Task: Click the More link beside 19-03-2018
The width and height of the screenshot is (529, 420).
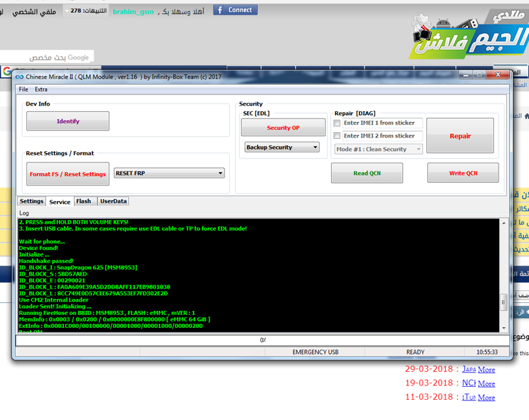Action: (x=486, y=383)
